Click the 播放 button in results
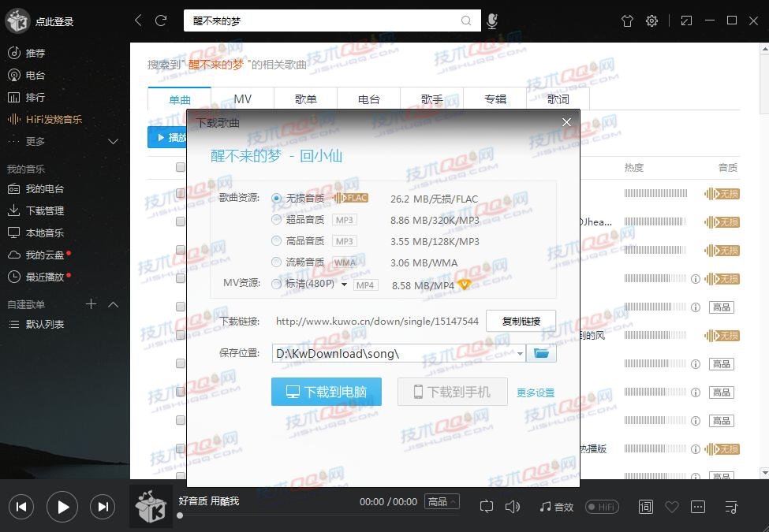This screenshot has width=769, height=532. coord(167,137)
